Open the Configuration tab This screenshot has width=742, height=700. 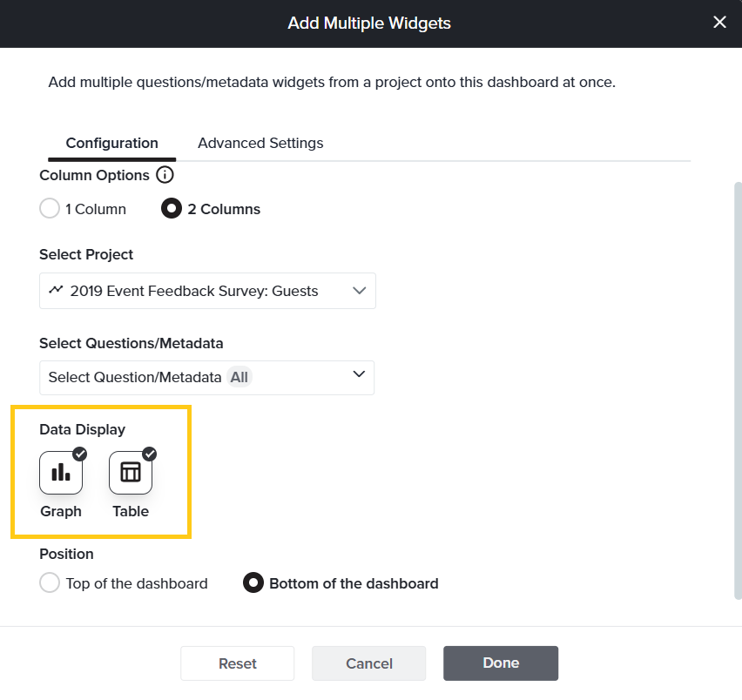[x=111, y=143]
